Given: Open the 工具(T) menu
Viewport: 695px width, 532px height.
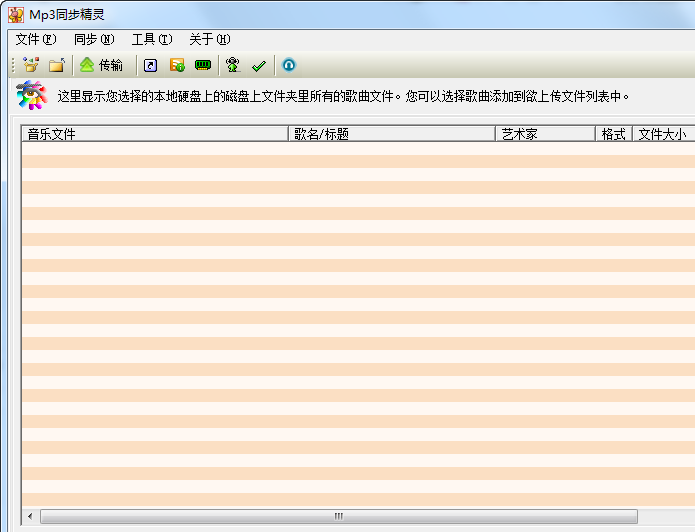Looking at the screenshot, I should point(152,39).
